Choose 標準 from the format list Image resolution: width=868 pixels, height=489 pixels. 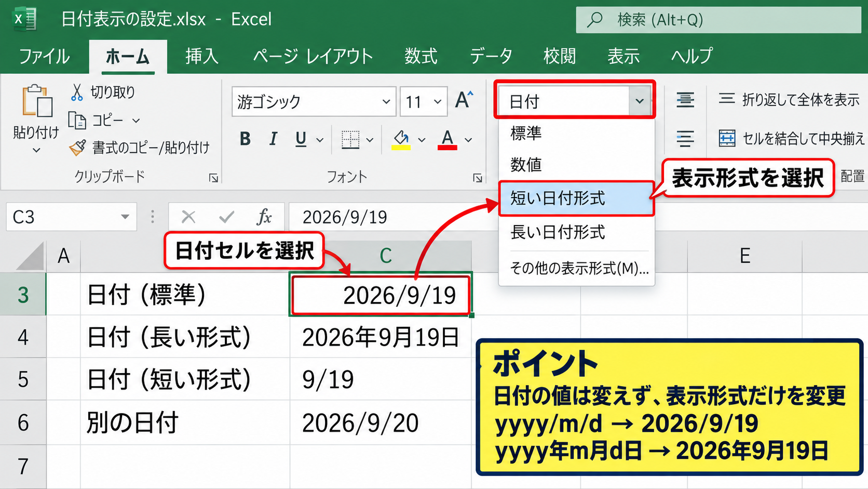pos(576,134)
